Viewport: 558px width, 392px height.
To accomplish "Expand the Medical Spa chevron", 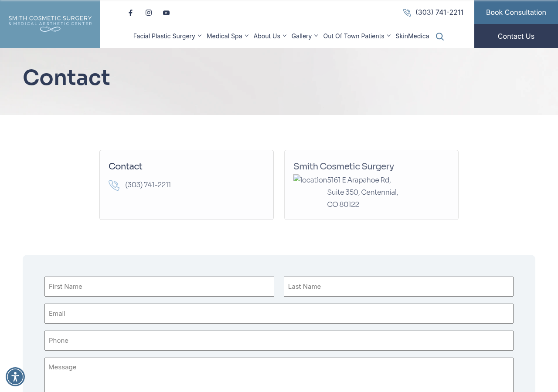I will (x=247, y=36).
